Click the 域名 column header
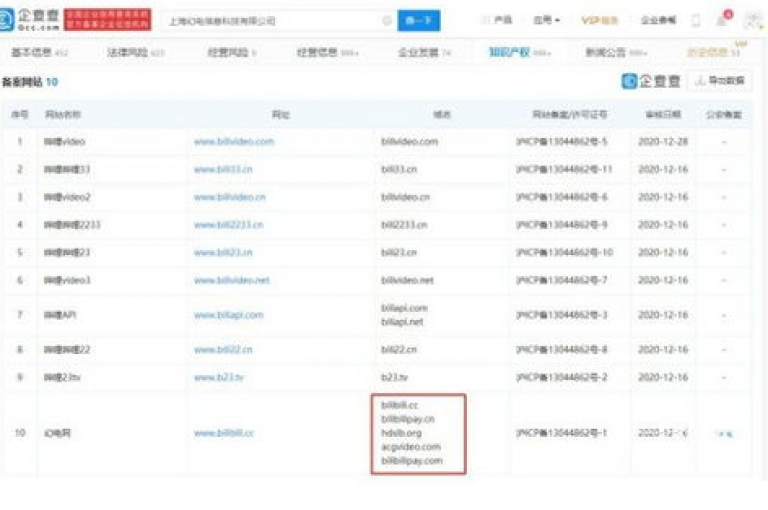 (442, 115)
